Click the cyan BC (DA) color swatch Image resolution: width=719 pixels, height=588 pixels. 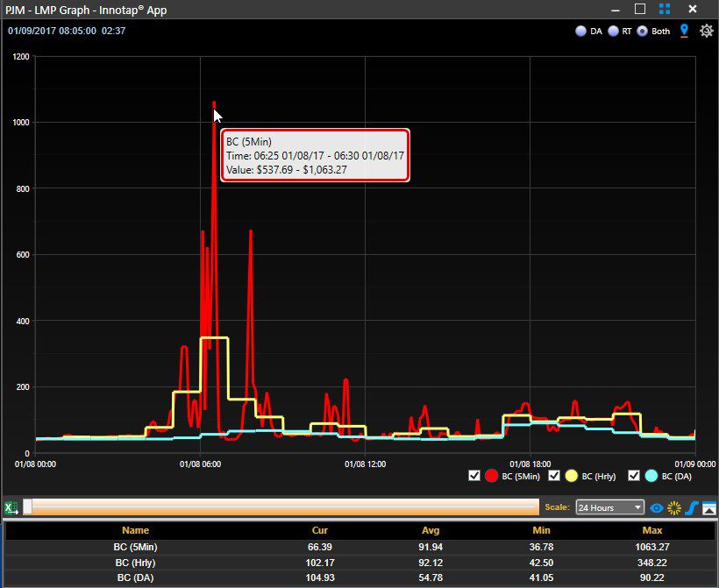coord(651,476)
